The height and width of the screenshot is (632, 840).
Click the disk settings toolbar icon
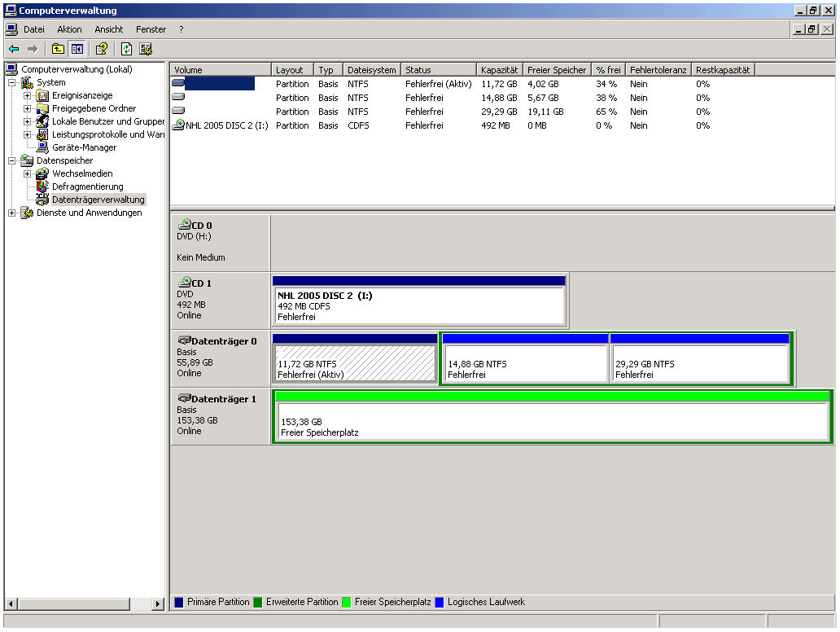(146, 50)
